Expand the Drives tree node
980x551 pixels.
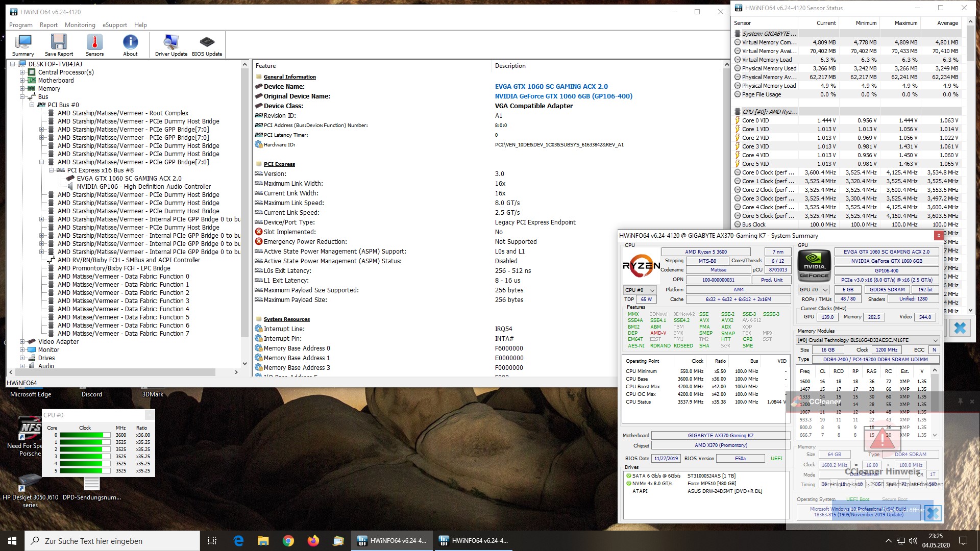point(22,358)
